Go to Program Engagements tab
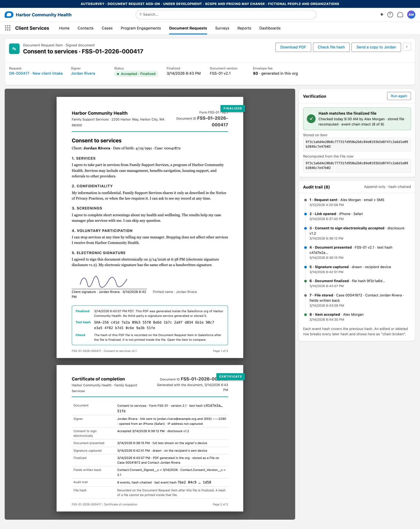This screenshot has height=529, width=420. [x=141, y=28]
